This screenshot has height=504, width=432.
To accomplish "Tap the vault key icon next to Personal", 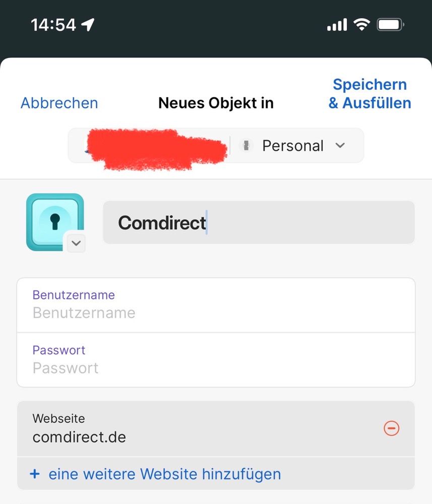I will click(246, 145).
